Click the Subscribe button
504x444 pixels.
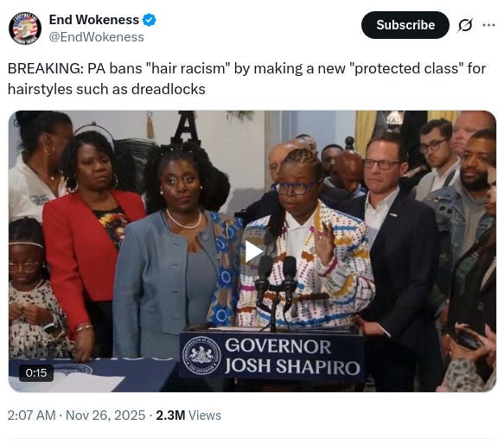(x=405, y=25)
